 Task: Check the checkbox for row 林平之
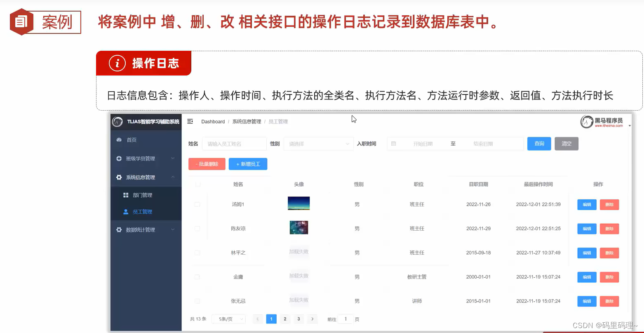pos(197,253)
